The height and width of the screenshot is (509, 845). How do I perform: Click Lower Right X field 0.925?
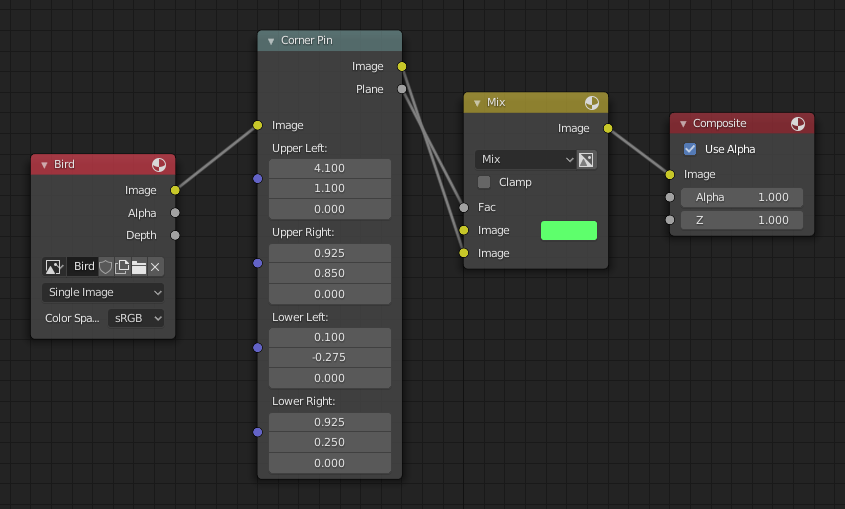point(330,422)
